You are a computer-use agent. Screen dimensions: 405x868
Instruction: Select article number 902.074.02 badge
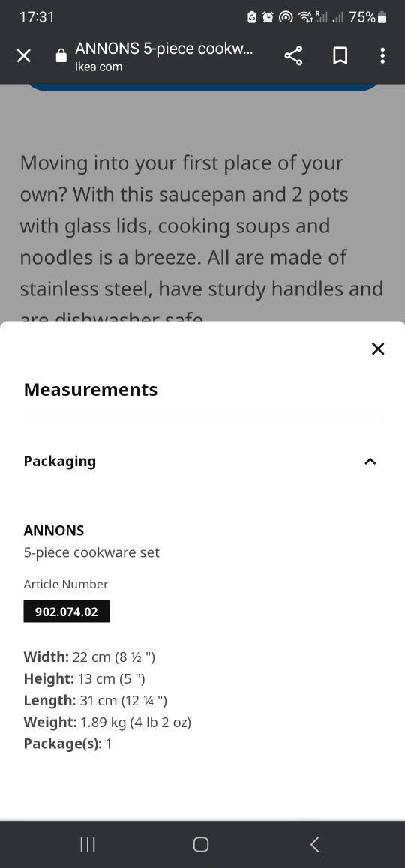pos(67,612)
